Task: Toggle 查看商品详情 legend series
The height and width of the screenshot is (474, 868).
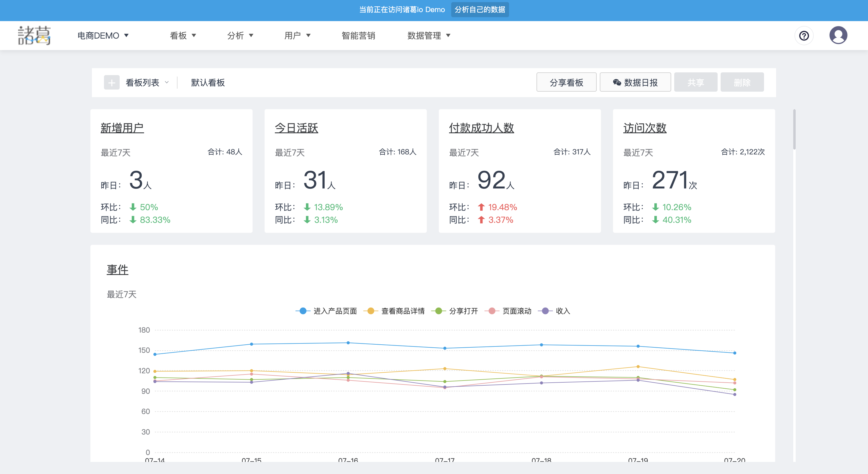Action: point(394,311)
